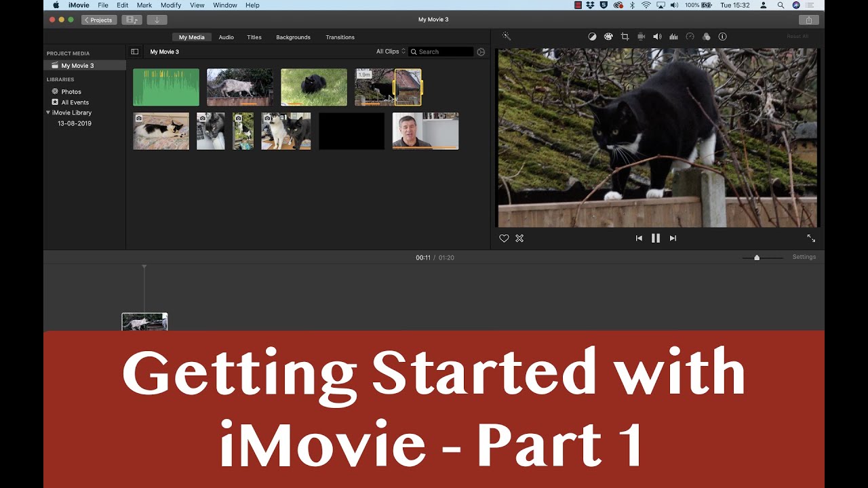This screenshot has height=488, width=868.
Task: Select the 13-08-2019 event
Action: click(74, 123)
